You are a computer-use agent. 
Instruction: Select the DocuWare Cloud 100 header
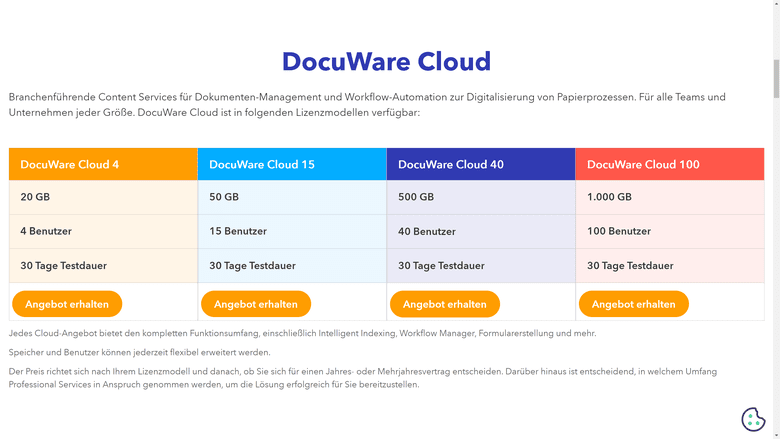click(x=670, y=164)
